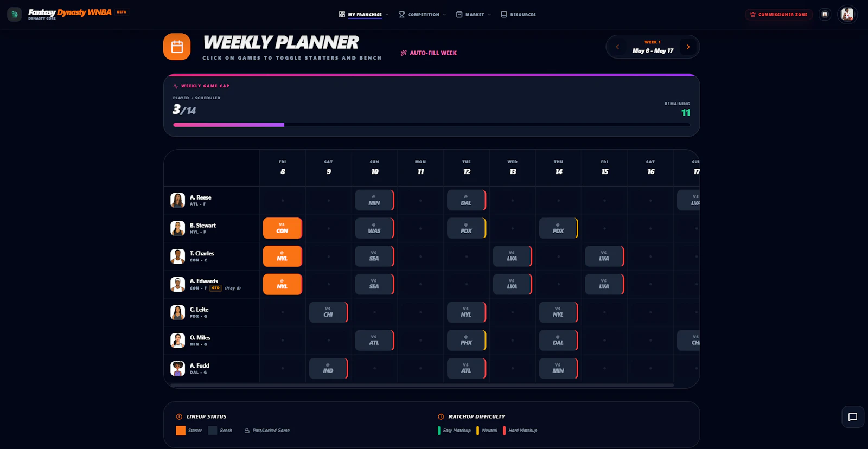Open the Competition menu
868x449 pixels.
(x=422, y=15)
